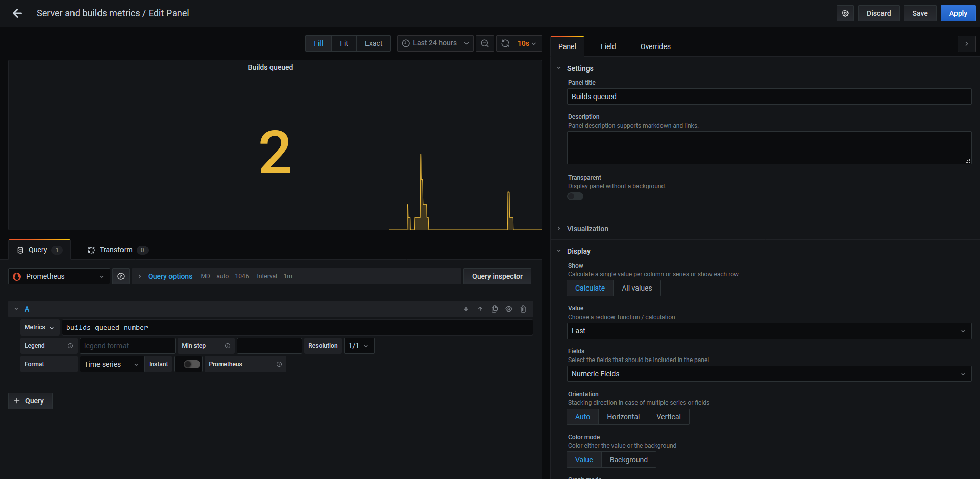Open Metrics browser dropdown
The image size is (980, 479).
[39, 327]
